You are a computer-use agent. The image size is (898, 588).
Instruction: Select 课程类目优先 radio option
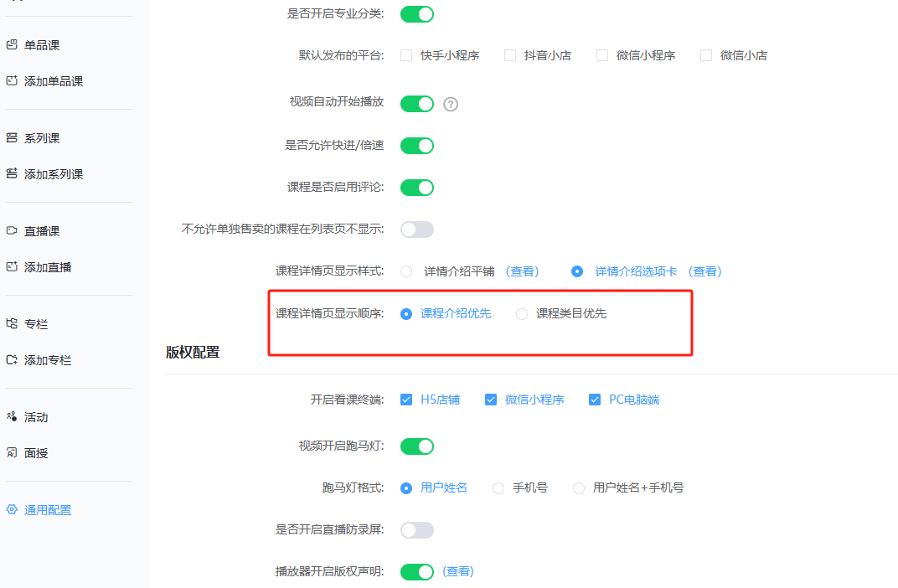[522, 314]
